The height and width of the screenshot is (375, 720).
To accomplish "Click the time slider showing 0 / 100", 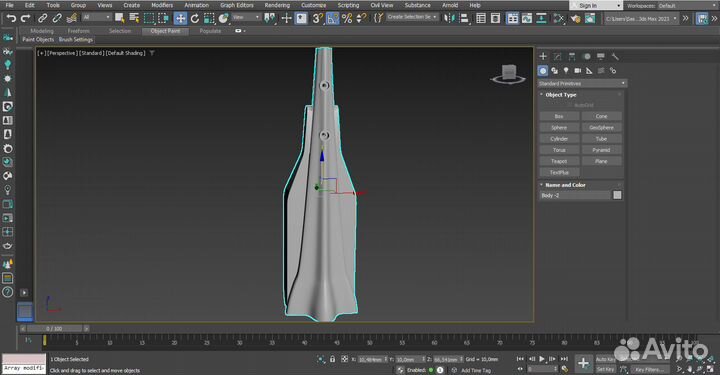I will click(54, 329).
